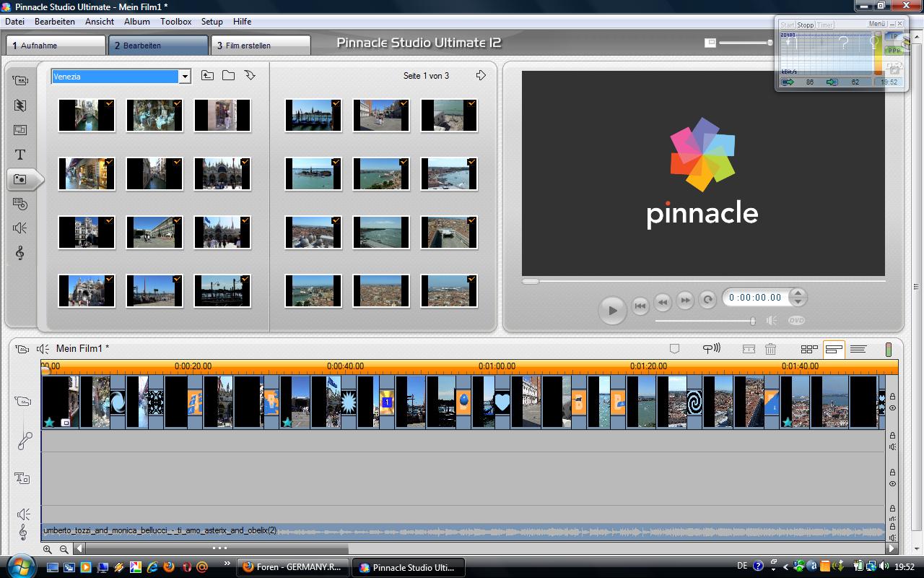
Task: Open the Bearbeiten menu
Action: click(x=55, y=22)
